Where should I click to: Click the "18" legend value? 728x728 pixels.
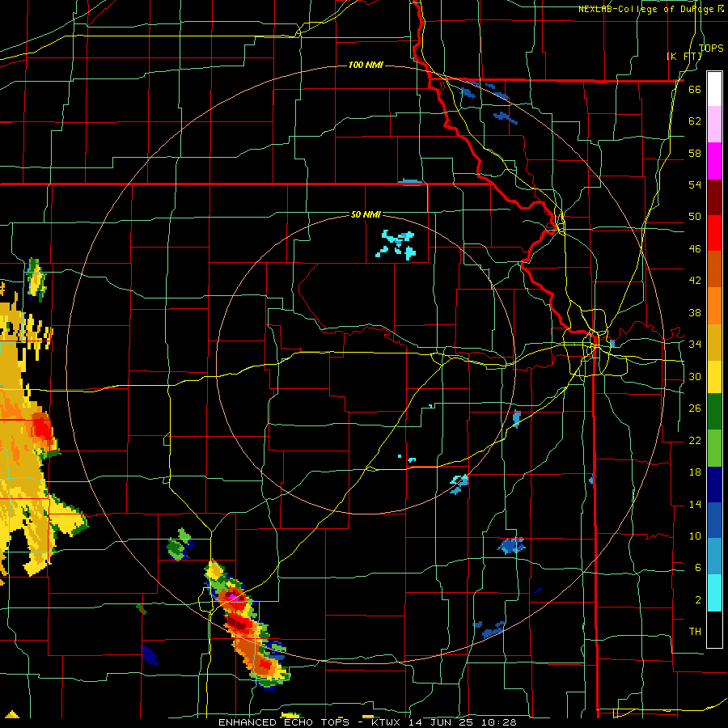695,472
